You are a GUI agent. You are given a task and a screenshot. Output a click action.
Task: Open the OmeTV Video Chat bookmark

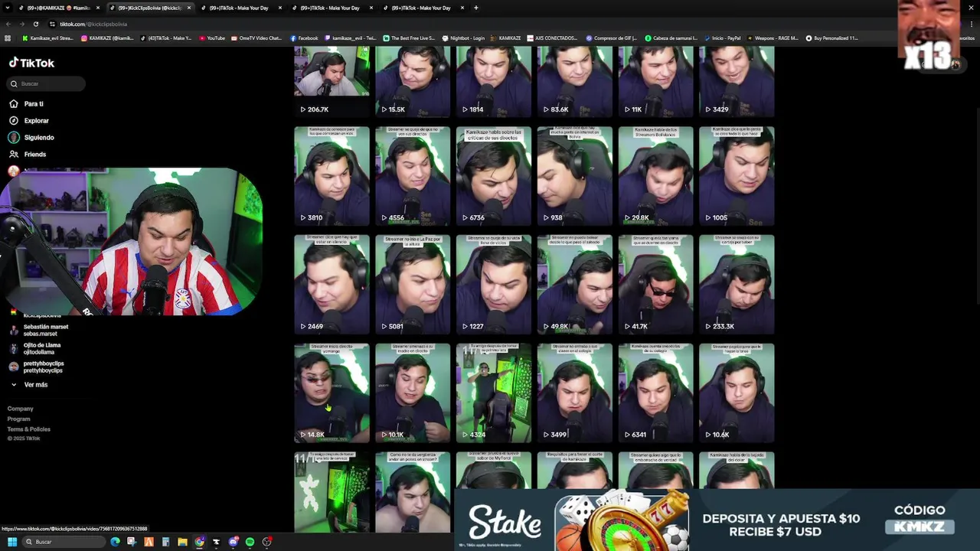[x=256, y=37]
